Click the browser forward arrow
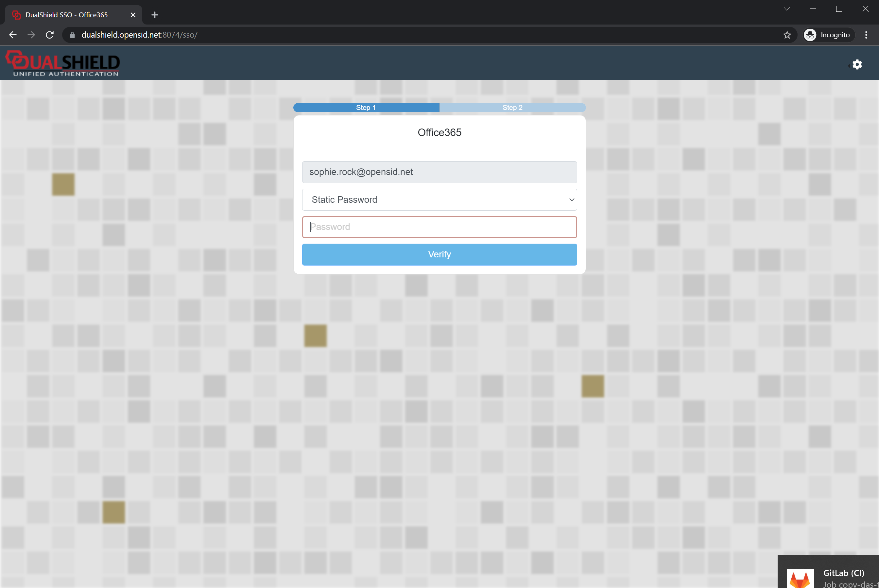Viewport: 879px width, 588px height. (x=31, y=35)
